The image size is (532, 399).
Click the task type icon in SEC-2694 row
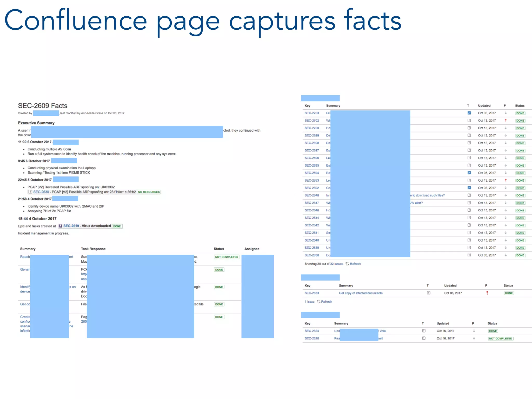469,173
